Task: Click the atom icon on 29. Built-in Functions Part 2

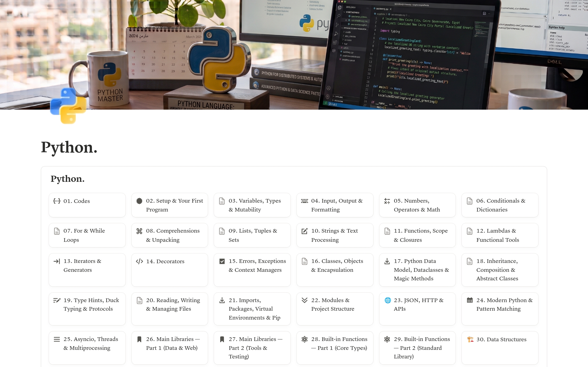Action: (387, 339)
